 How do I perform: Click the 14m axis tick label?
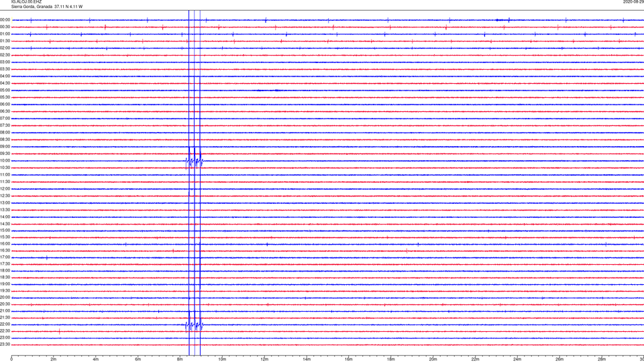tap(307, 359)
